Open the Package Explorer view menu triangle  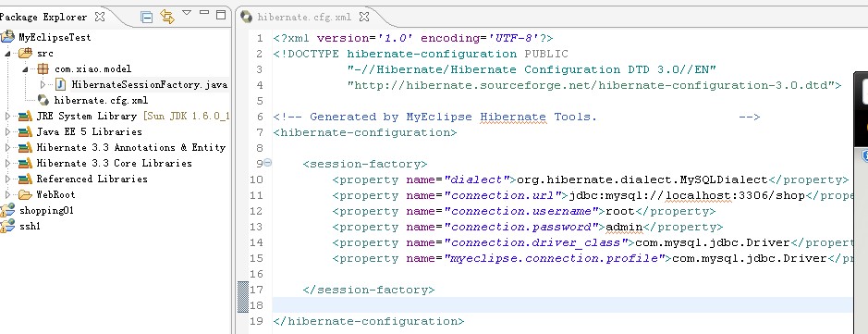(x=187, y=13)
